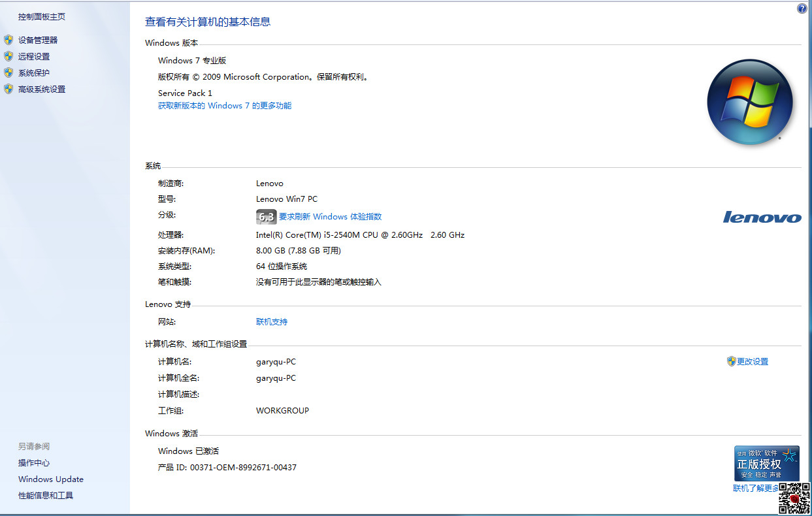Click 获取新版本的 Windows 7 的更多功能 link

(225, 106)
